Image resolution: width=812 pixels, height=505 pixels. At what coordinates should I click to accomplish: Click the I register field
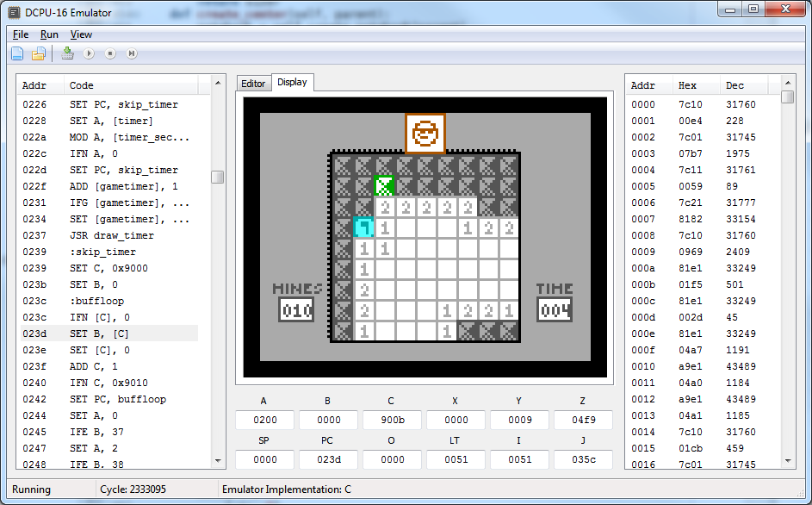click(x=519, y=459)
